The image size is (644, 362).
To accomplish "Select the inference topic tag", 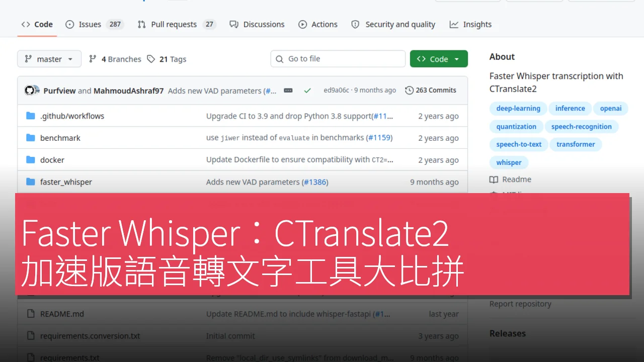I will pyautogui.click(x=570, y=109).
